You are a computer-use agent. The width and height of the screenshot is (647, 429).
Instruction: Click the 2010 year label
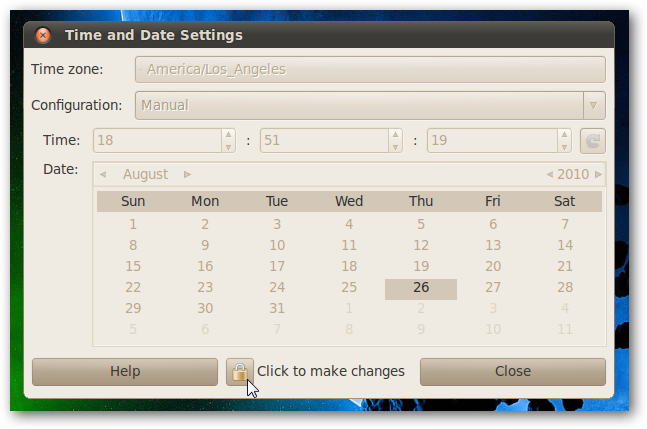[x=573, y=174]
